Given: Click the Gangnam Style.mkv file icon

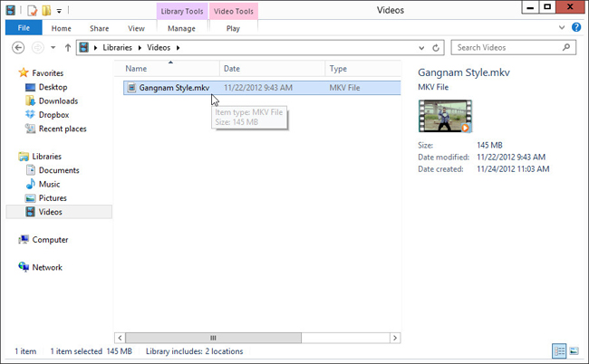Looking at the screenshot, I should pyautogui.click(x=131, y=88).
